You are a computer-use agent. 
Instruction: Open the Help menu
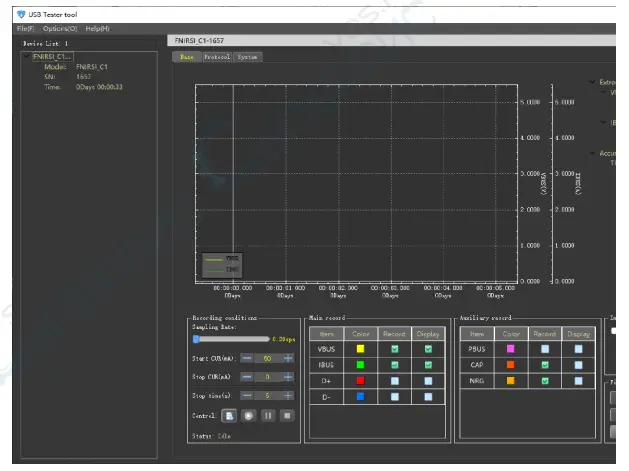97,28
